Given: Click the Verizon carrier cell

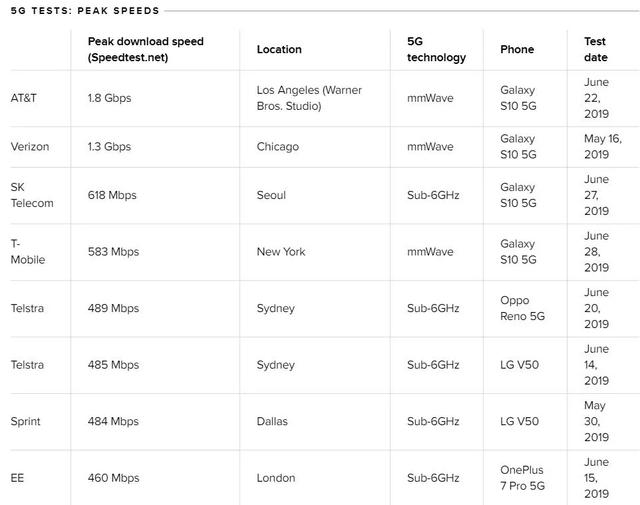Looking at the screenshot, I should coord(30,147).
